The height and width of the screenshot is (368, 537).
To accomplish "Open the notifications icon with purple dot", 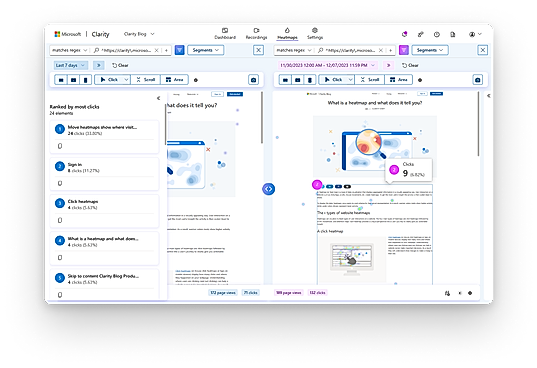I will click(404, 34).
